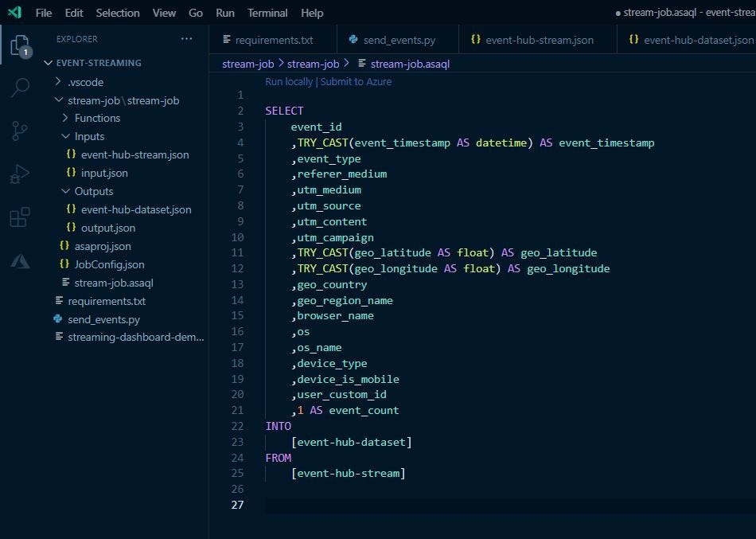Open the Selection menu

[118, 13]
